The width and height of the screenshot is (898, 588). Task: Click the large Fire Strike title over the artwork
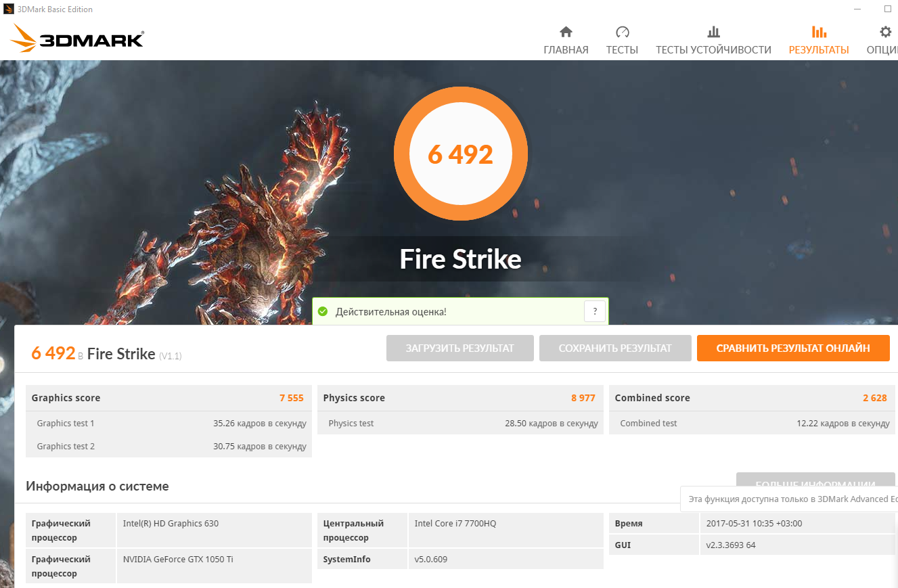tap(460, 259)
